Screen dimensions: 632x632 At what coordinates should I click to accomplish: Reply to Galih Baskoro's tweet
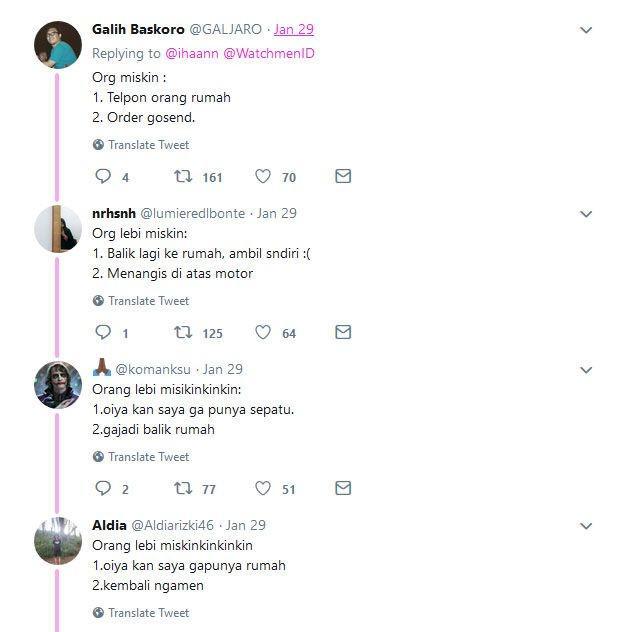(103, 177)
